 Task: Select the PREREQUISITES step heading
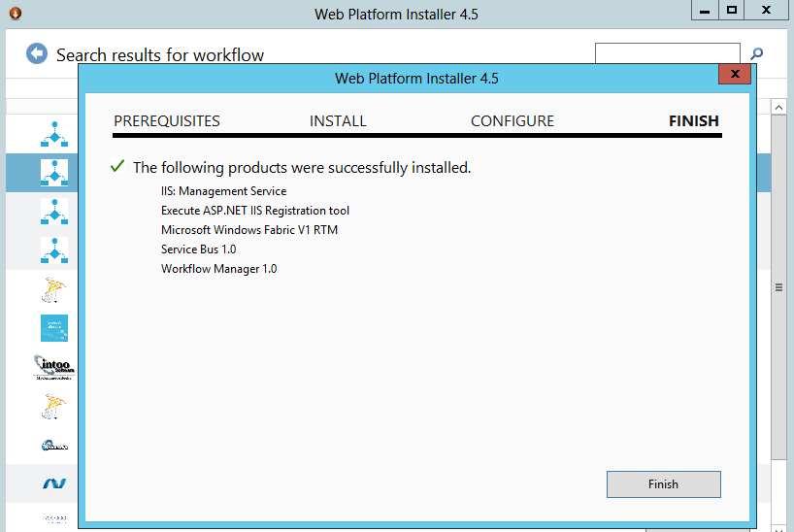pos(167,121)
